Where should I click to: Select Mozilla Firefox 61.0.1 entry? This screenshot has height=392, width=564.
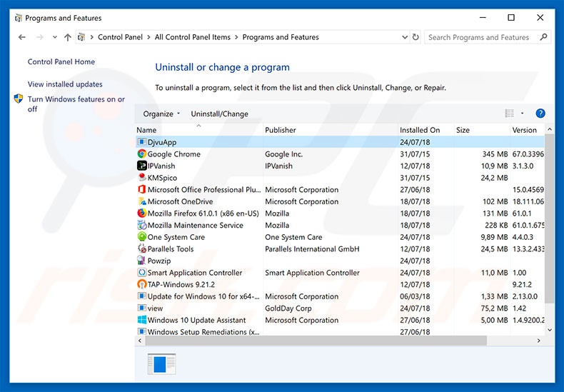point(203,213)
